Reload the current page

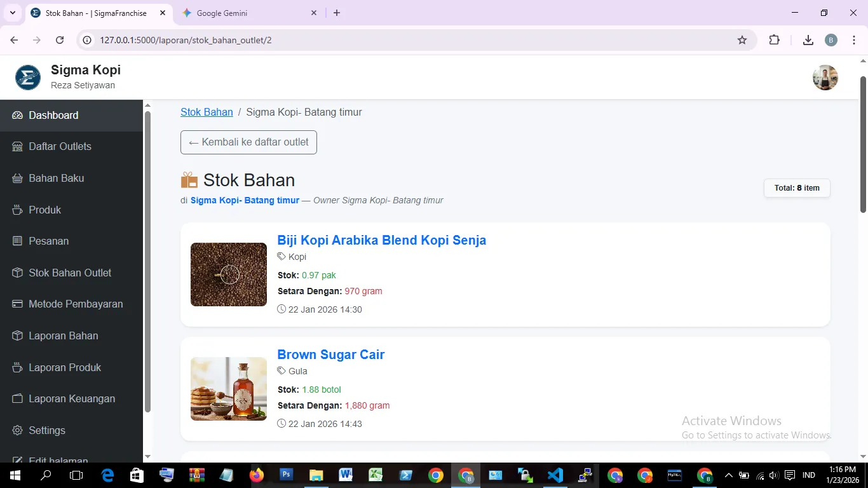pyautogui.click(x=60, y=40)
